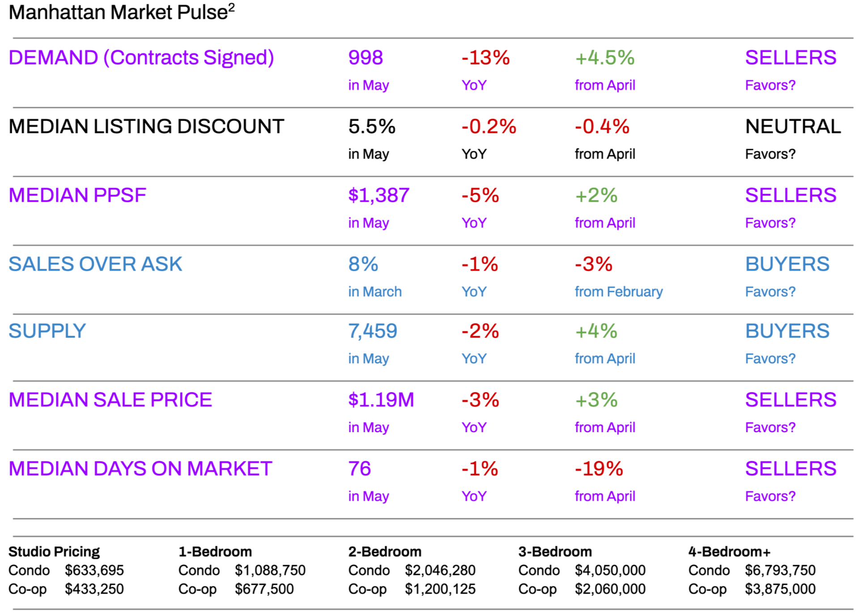Screen dimensions: 859x616
Task: Select the 3-Bedroom co-op price $2,060,000
Action: 610,589
